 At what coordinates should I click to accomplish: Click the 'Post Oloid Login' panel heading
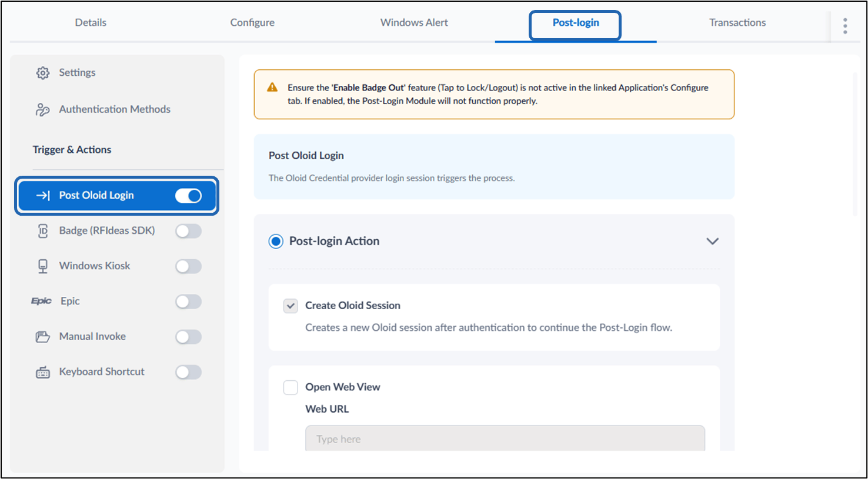(x=306, y=155)
